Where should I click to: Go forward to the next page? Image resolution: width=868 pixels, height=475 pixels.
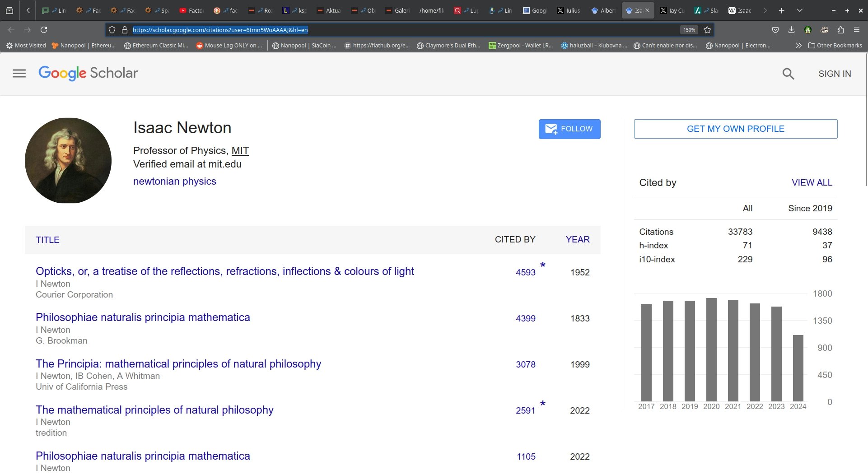(28, 30)
